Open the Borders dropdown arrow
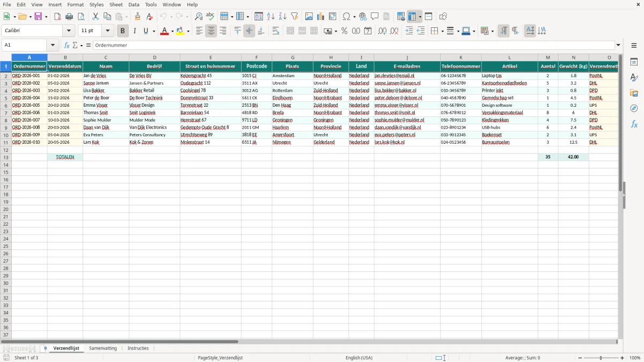This screenshot has width=644, height=362. [442, 31]
